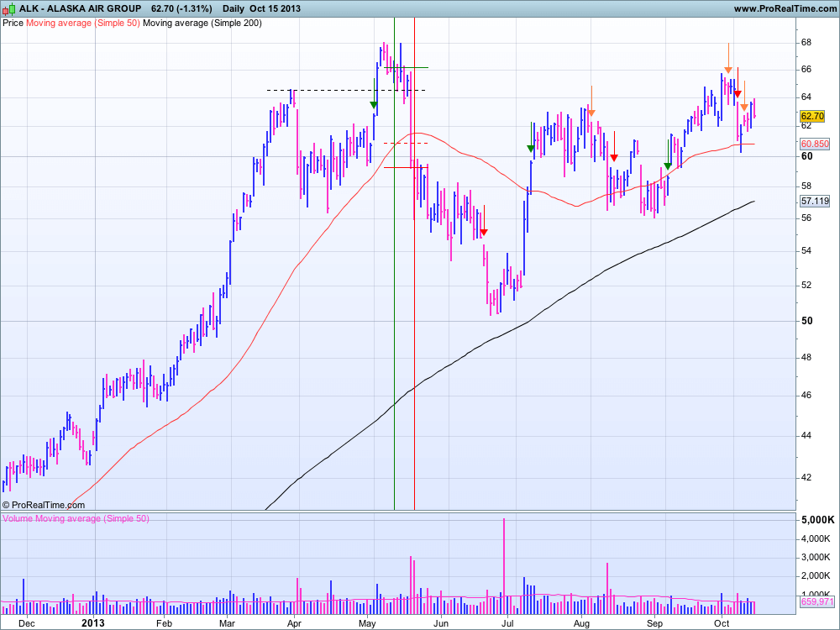Click the 42 price axis label

click(806, 477)
